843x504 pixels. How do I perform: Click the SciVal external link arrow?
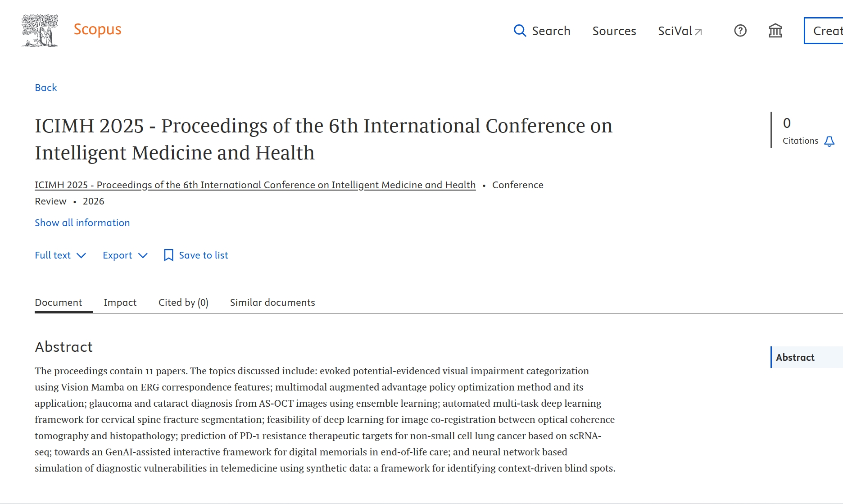(698, 32)
